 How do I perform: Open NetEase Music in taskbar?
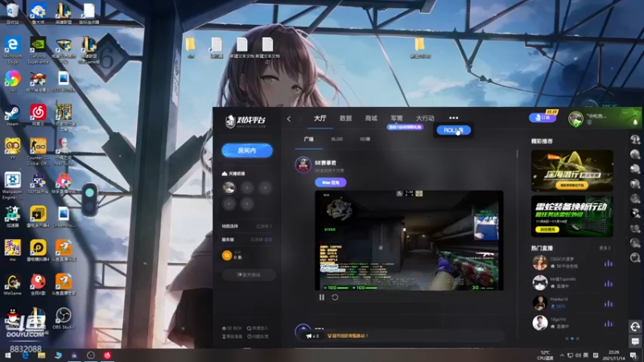click(x=107, y=356)
